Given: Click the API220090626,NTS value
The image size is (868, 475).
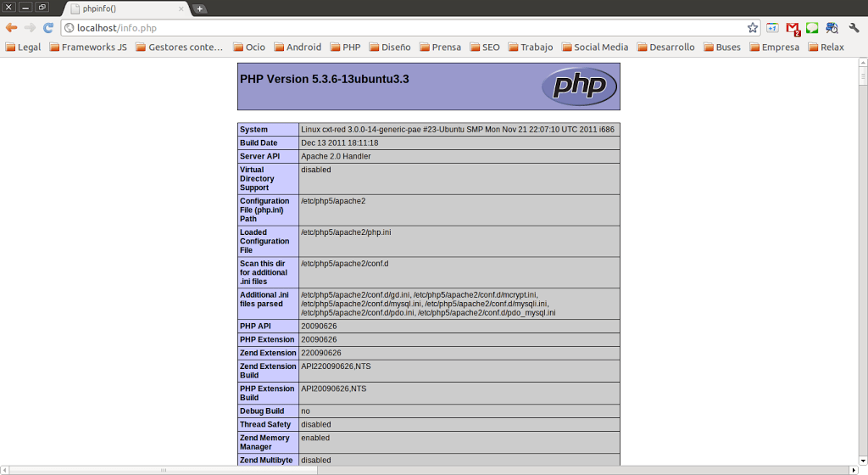Looking at the screenshot, I should (x=336, y=366).
